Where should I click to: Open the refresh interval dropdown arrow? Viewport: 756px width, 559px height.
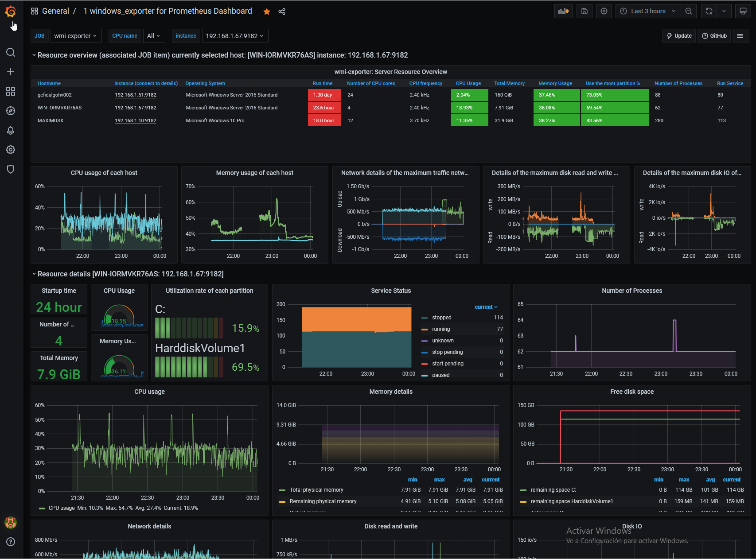pos(724,11)
